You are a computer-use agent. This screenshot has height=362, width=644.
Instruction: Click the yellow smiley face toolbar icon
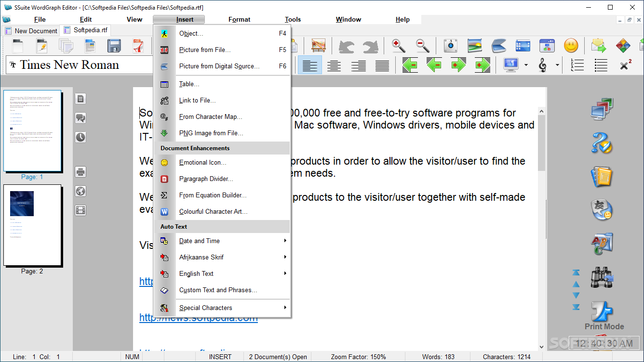(x=571, y=46)
